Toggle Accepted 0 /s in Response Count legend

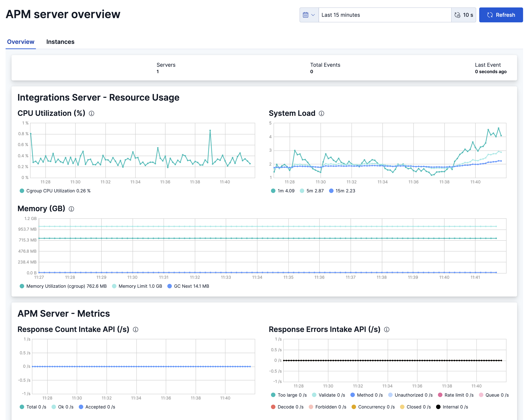coord(100,407)
